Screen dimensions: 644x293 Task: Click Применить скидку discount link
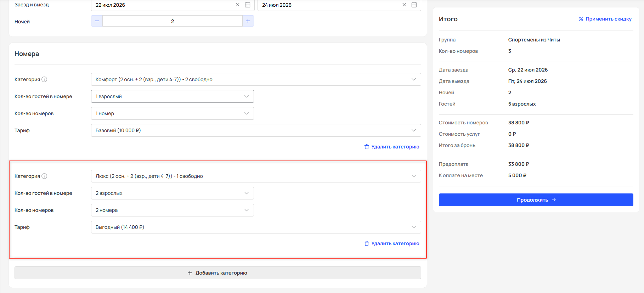click(x=605, y=19)
